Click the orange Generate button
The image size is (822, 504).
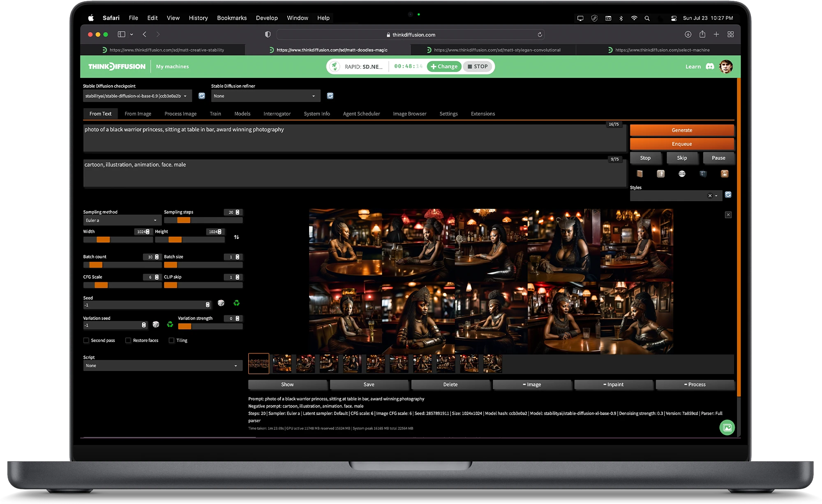(681, 130)
